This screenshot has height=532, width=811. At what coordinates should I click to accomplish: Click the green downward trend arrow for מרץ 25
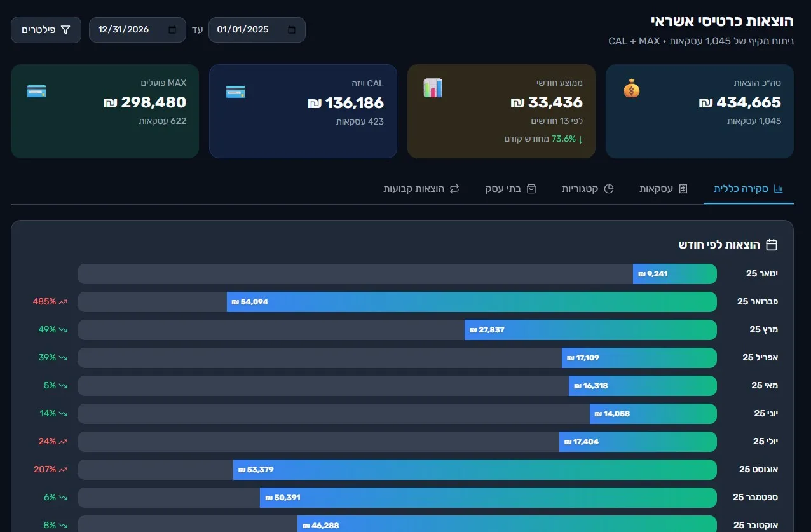click(x=63, y=330)
